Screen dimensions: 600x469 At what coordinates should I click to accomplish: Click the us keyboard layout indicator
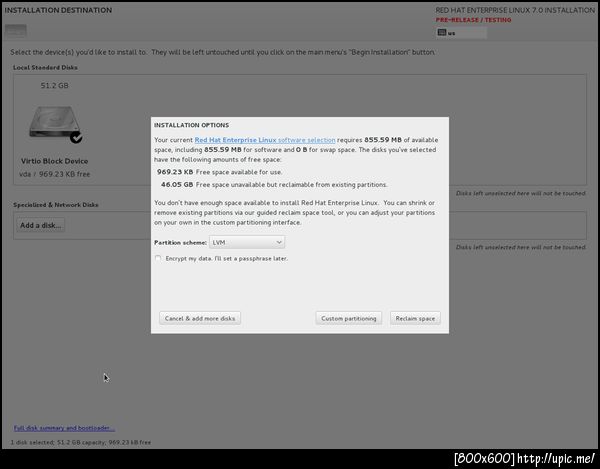point(461,33)
